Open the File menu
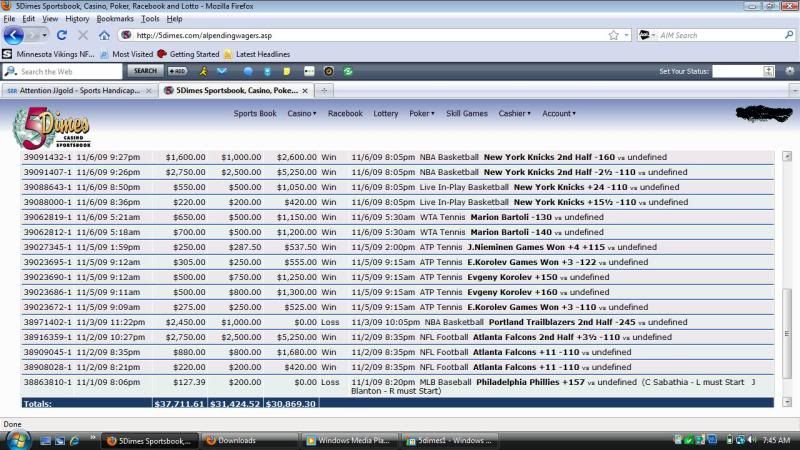This screenshot has height=450, width=800. coord(9,19)
